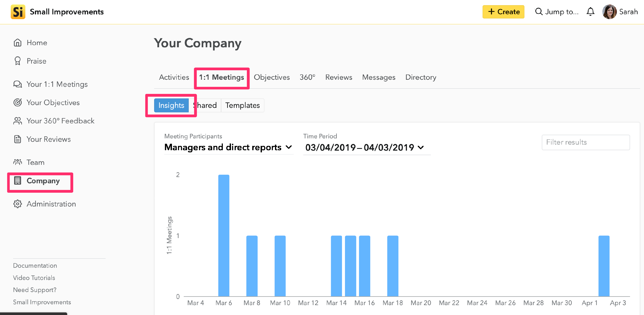644x315 pixels.
Task: Open Sarah's profile avatar
Action: 609,12
